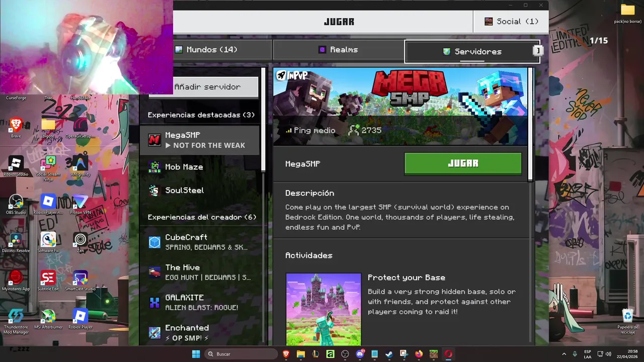Open the Enchanted OP SMP server icon
644x362 pixels.
click(154, 333)
